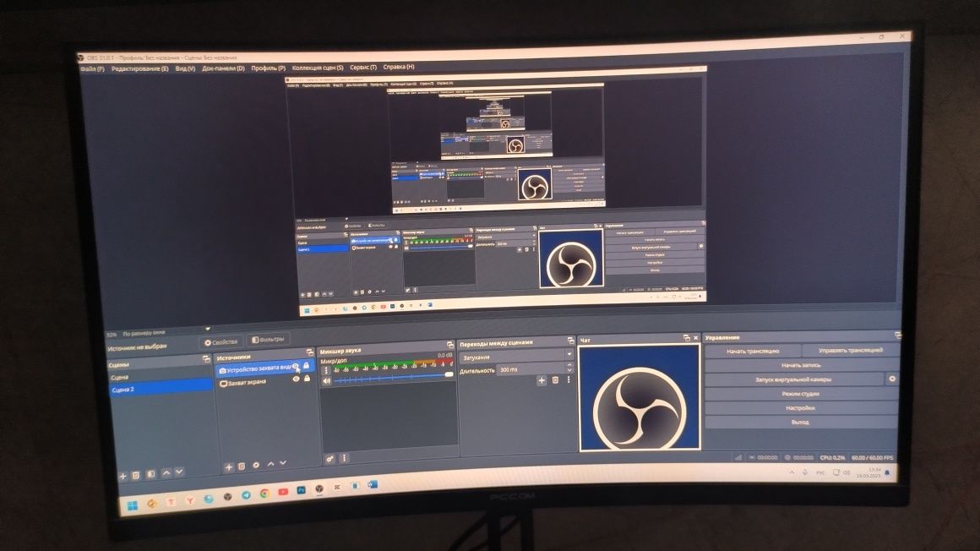This screenshot has width=980, height=551.
Task: Click Управлять трансляцией button
Action: (850, 350)
